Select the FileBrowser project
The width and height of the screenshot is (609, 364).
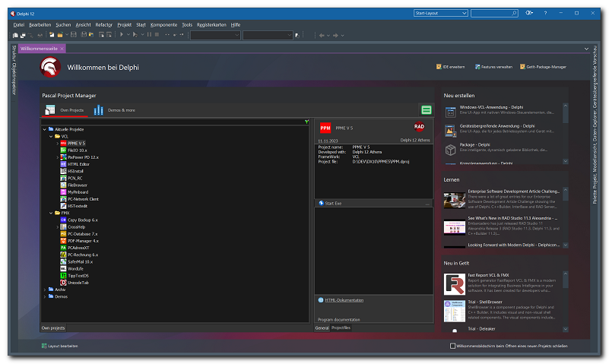point(78,185)
